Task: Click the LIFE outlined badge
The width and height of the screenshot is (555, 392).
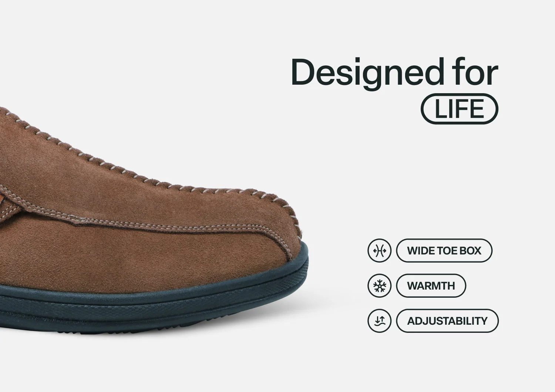Action: coord(460,108)
